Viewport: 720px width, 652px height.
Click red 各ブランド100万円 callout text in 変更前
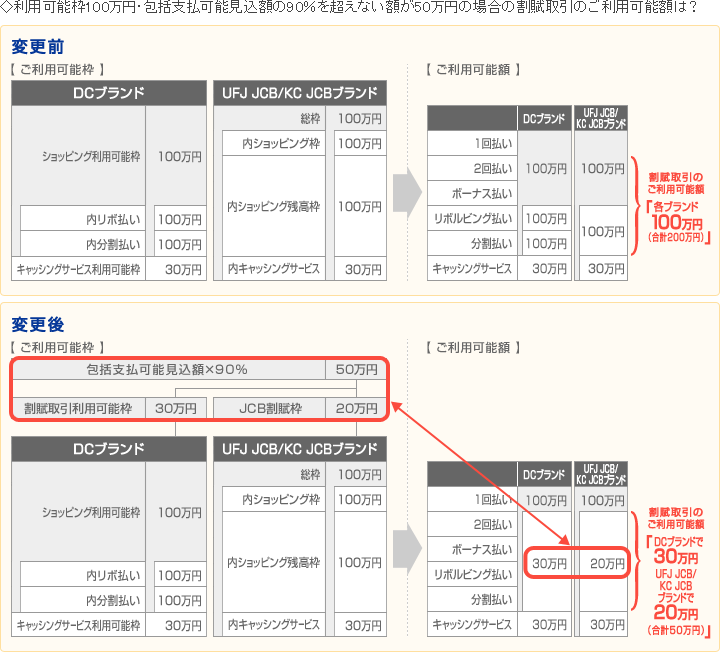(x=675, y=212)
